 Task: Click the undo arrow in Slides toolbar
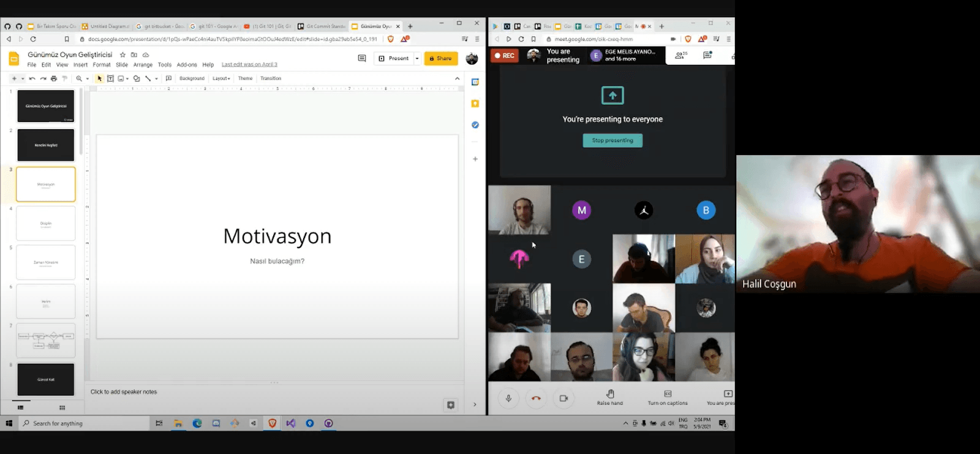pyautogui.click(x=32, y=78)
